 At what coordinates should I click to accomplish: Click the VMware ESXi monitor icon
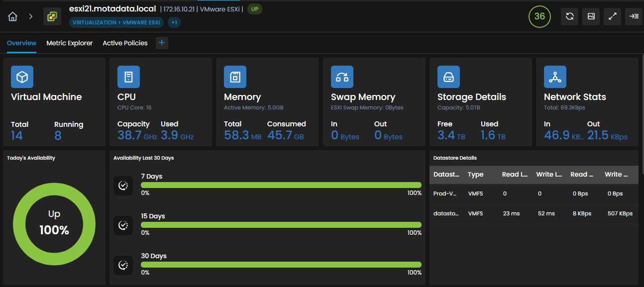click(x=52, y=16)
